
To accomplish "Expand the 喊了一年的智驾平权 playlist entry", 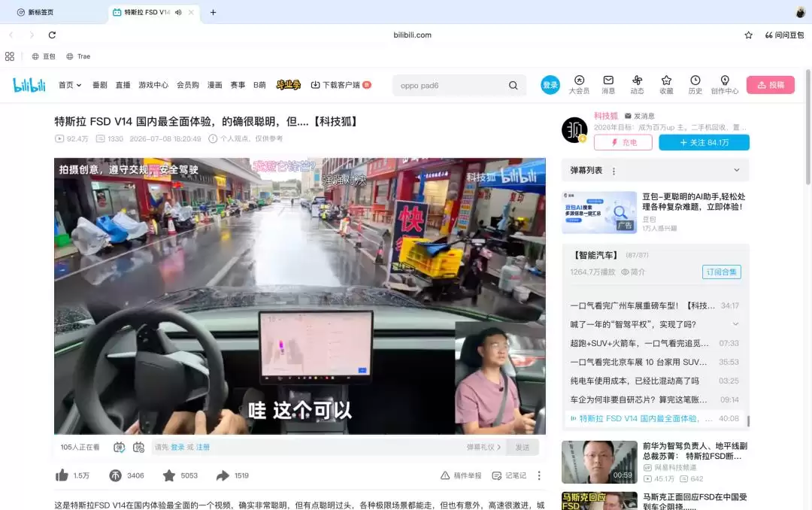I will pos(735,324).
